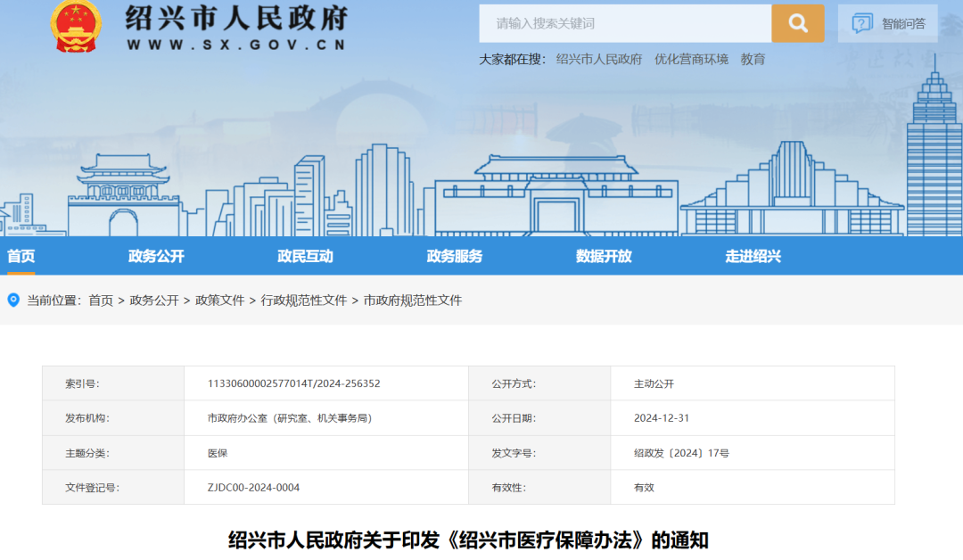Screen dimensions: 963x560
Task: Click 市政府规范性文件 breadcrumb link
Action: (x=413, y=301)
